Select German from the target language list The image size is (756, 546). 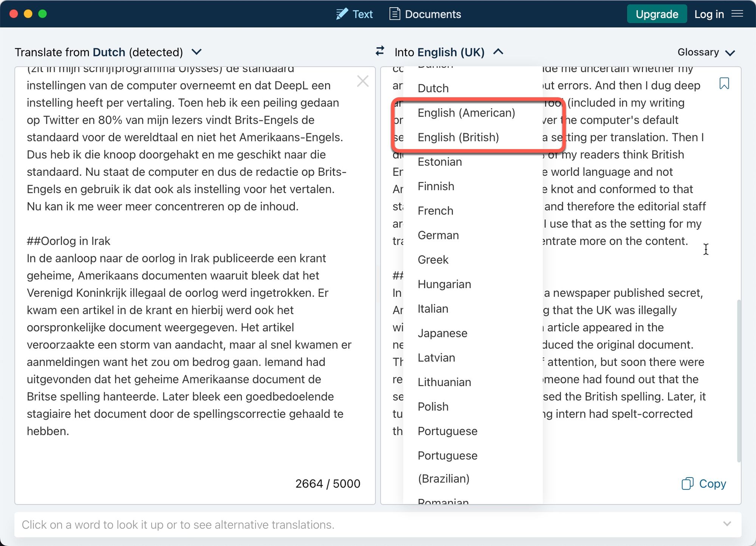point(438,235)
